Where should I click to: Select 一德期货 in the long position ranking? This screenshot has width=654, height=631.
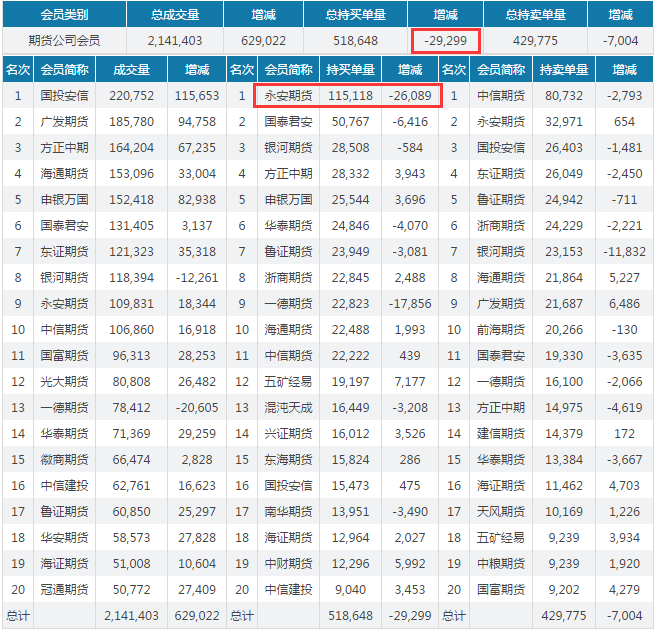tap(288, 303)
